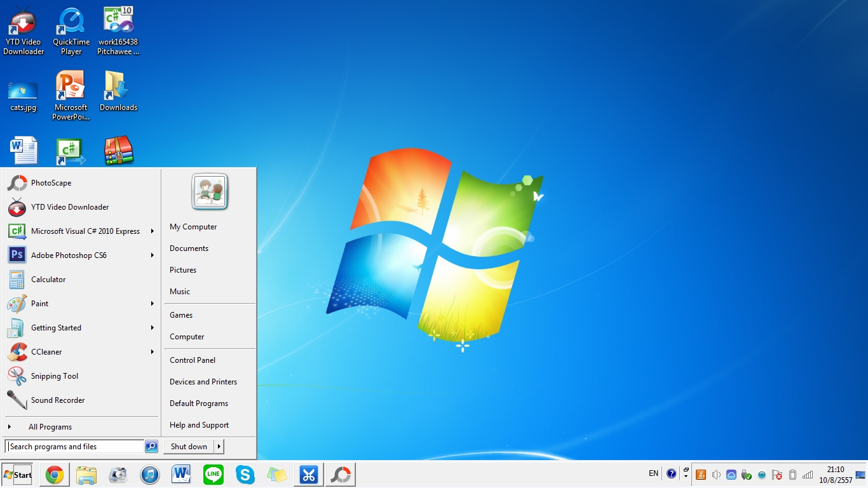Open Control Panel from Start menu

(193, 360)
